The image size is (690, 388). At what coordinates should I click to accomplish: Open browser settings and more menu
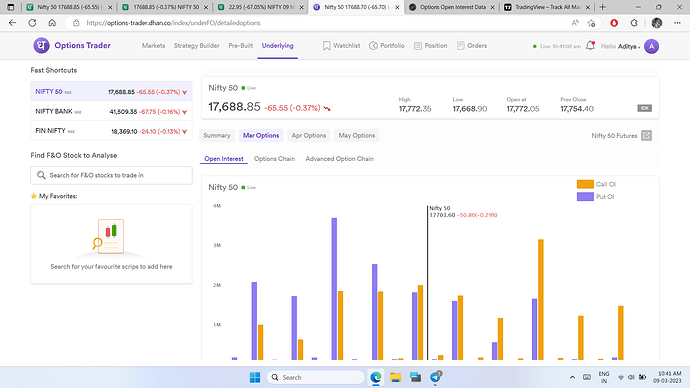tap(677, 23)
